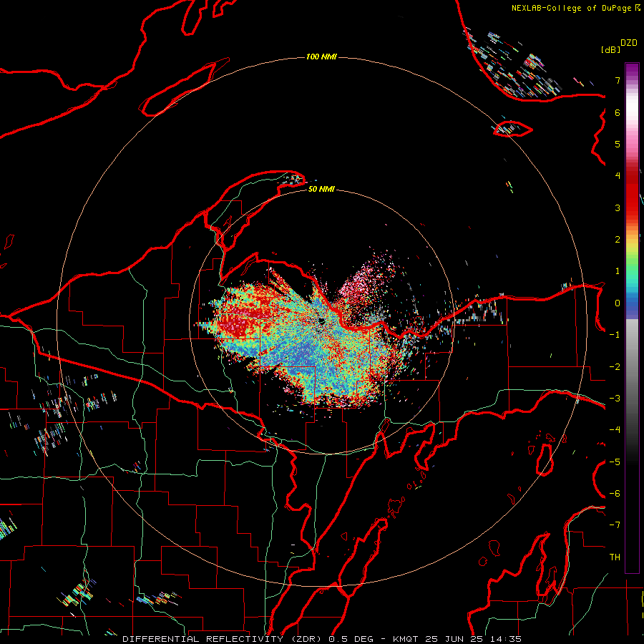The height and width of the screenshot is (644, 644).
Task: Click the 6 value on color scale
Action: [618, 112]
